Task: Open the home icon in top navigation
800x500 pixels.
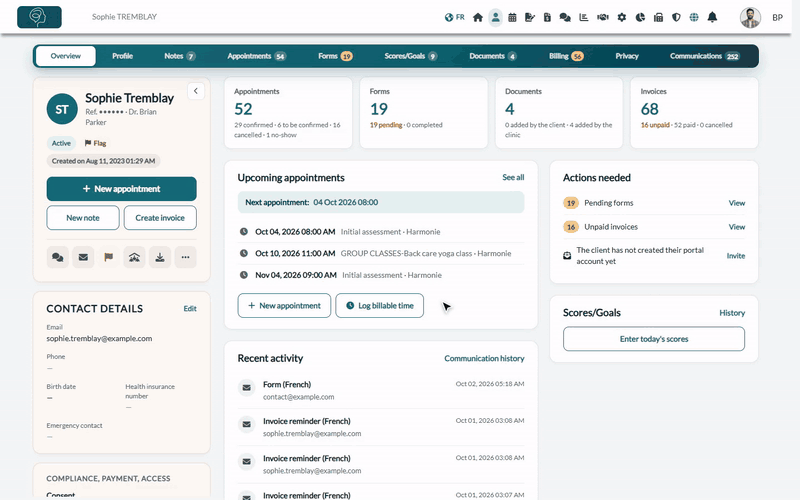Action: click(478, 17)
